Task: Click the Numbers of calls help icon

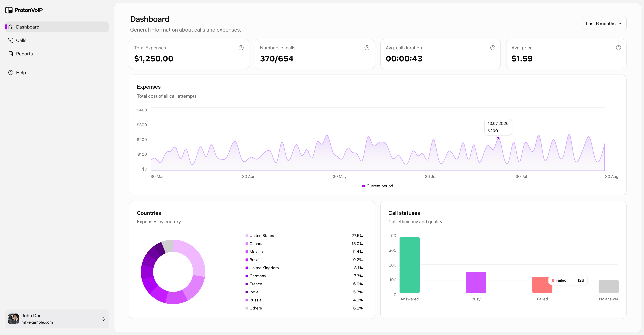Action: point(367,48)
